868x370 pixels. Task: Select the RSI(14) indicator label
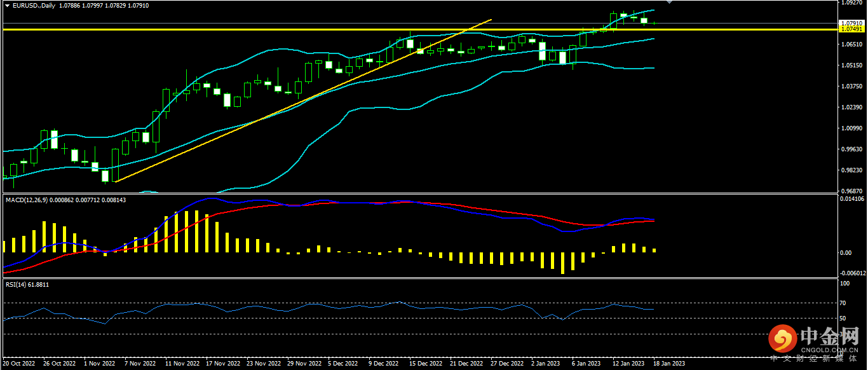pyautogui.click(x=17, y=284)
